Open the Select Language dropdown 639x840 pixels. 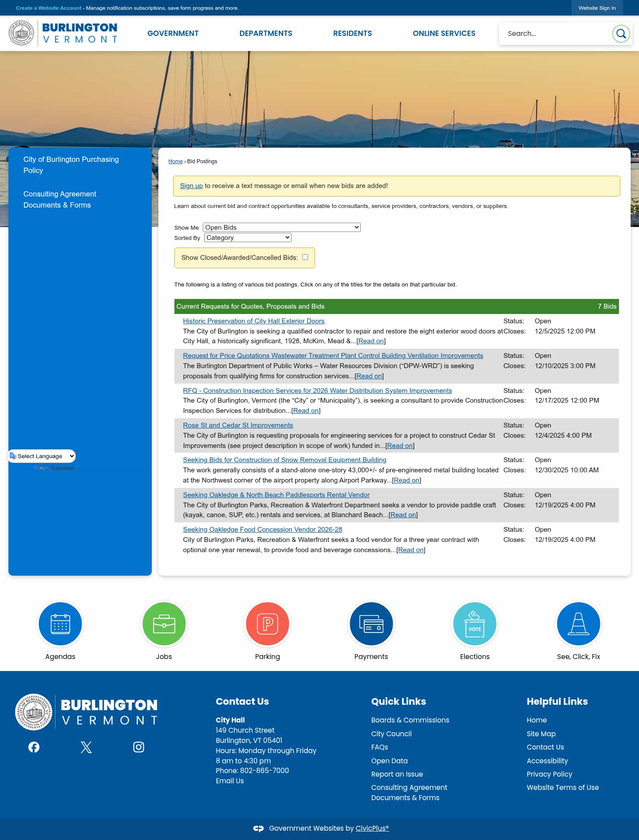[42, 456]
